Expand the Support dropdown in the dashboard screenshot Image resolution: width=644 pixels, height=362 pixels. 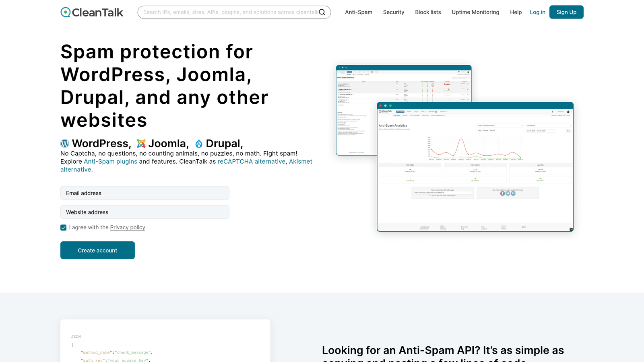443,111
